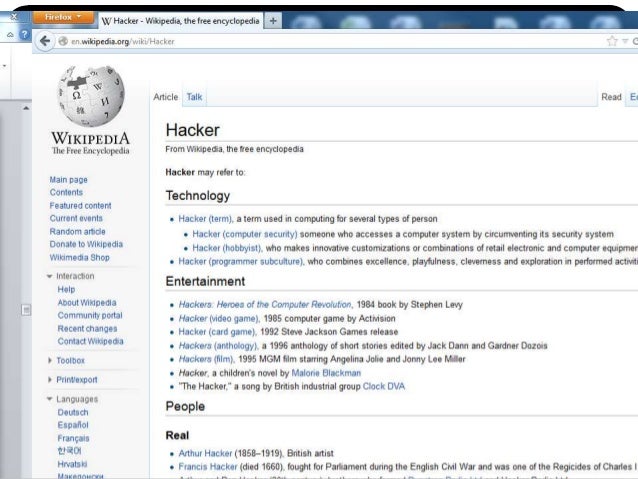
Task: Expand the Toolbox sidebar section
Action: pyautogui.click(x=50, y=361)
